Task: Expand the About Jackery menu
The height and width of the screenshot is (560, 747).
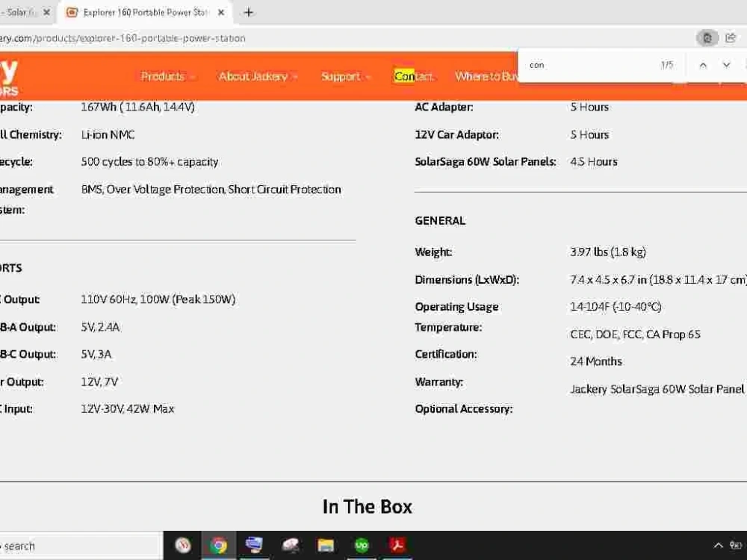Action: click(x=258, y=76)
